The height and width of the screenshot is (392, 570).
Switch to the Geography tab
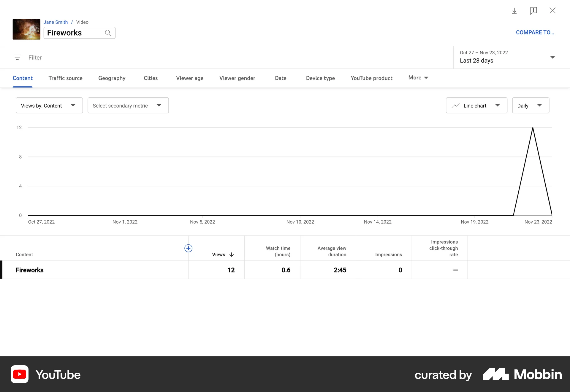[x=112, y=78]
